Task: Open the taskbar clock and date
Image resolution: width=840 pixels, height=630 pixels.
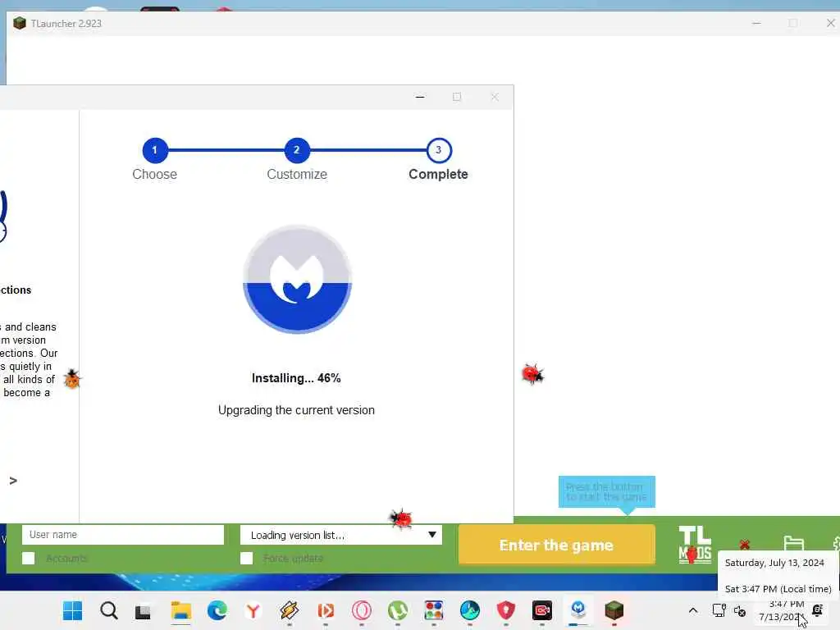Action: tap(782, 610)
